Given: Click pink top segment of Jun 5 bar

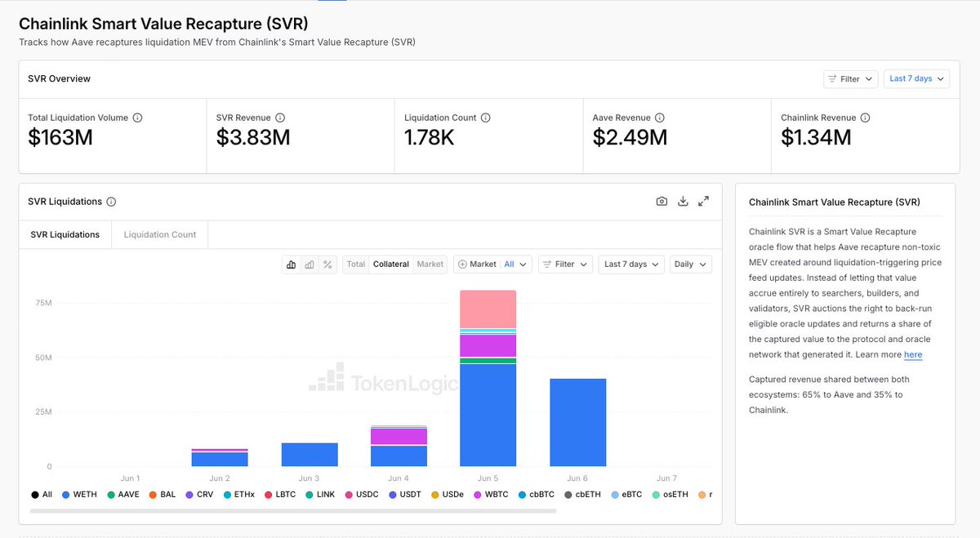Looking at the screenshot, I should point(488,309).
